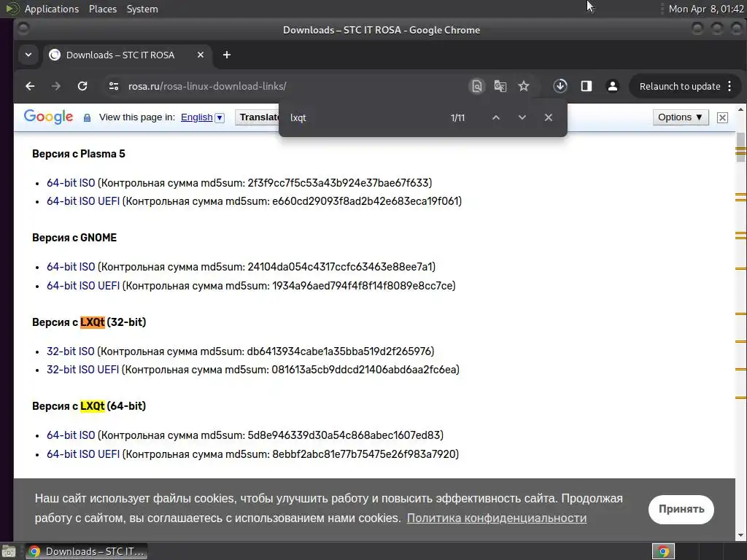The width and height of the screenshot is (747, 560).
Task: Download GNOME 64-bit ISO
Action: pos(71,267)
